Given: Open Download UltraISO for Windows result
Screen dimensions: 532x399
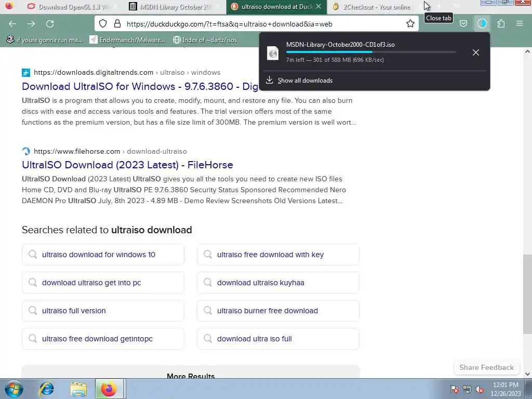Looking at the screenshot, I should point(140,86).
